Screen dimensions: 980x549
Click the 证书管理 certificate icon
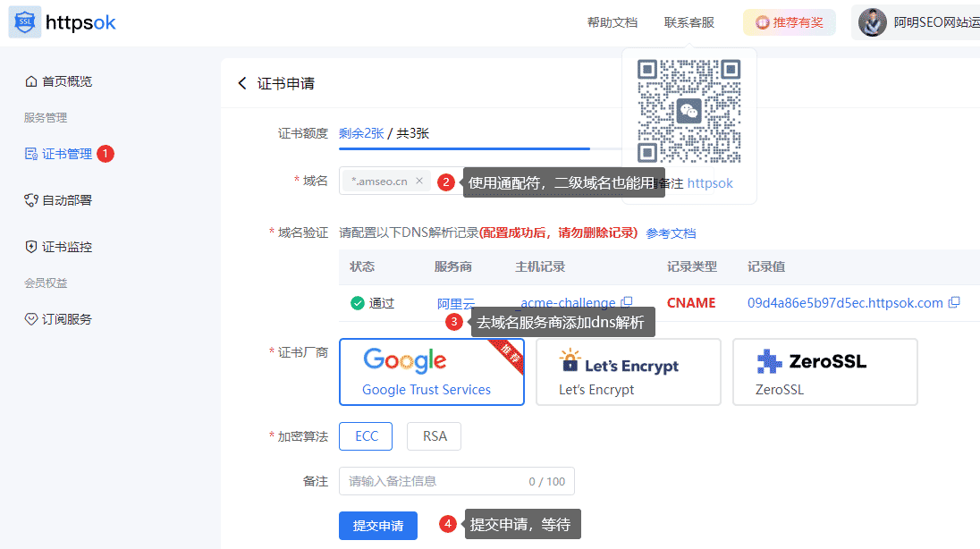pos(30,154)
